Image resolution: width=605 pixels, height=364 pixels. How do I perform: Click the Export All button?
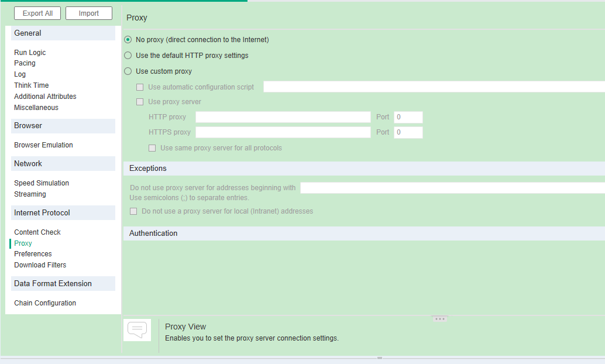click(37, 13)
